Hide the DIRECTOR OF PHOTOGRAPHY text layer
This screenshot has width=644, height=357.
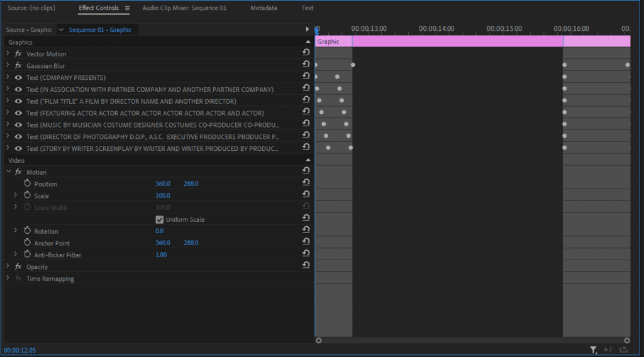(18, 136)
